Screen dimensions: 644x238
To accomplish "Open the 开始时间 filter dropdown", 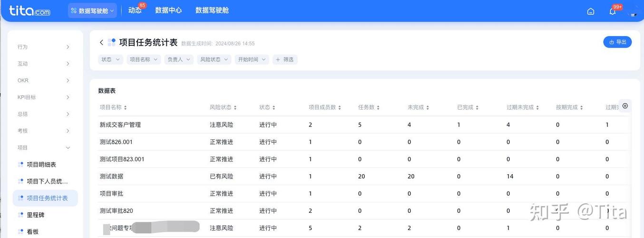I will tap(252, 59).
